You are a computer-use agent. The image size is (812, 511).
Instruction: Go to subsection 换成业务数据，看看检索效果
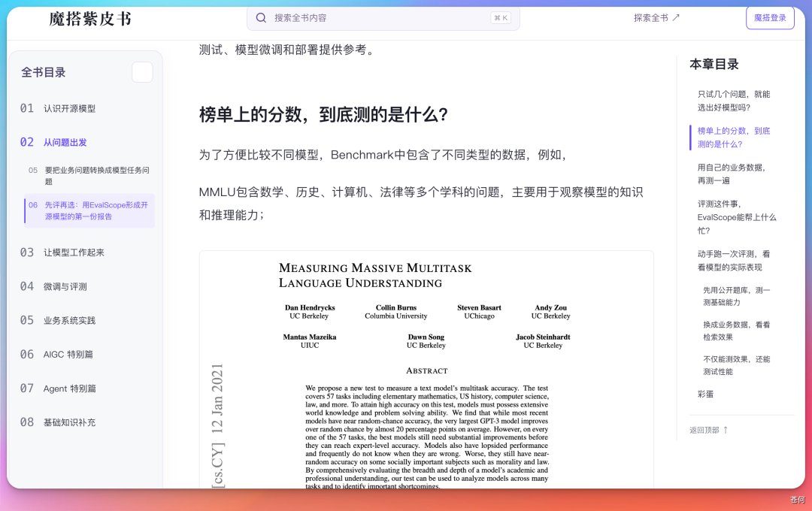coord(736,331)
